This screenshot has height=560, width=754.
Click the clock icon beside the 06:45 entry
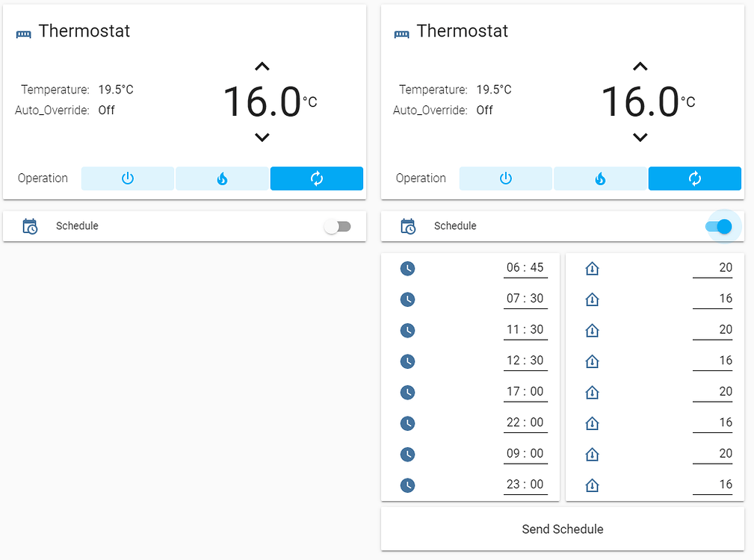(407, 268)
